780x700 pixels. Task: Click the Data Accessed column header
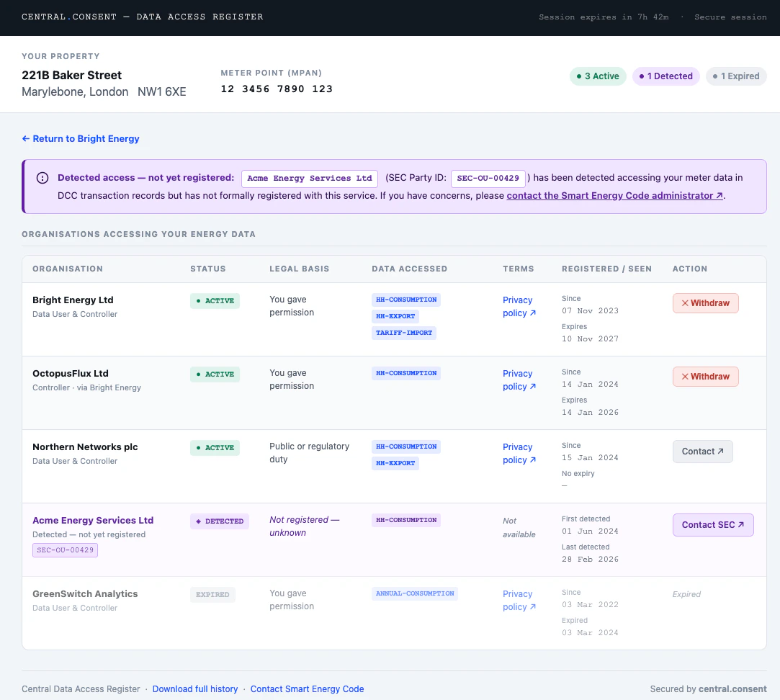click(x=409, y=269)
